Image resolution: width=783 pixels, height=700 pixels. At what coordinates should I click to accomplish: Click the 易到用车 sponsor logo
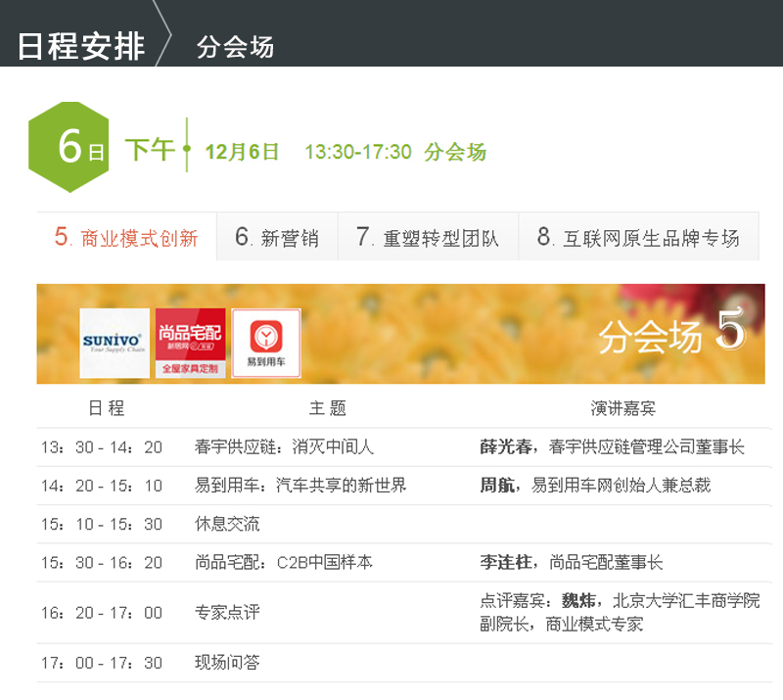(266, 343)
